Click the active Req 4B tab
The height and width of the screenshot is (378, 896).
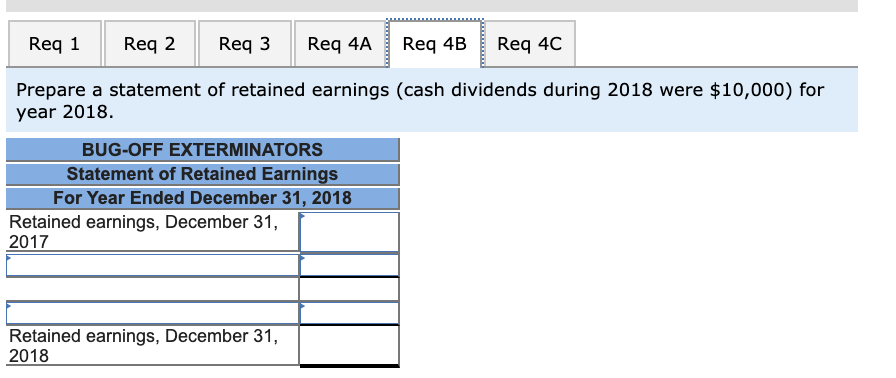tap(435, 44)
